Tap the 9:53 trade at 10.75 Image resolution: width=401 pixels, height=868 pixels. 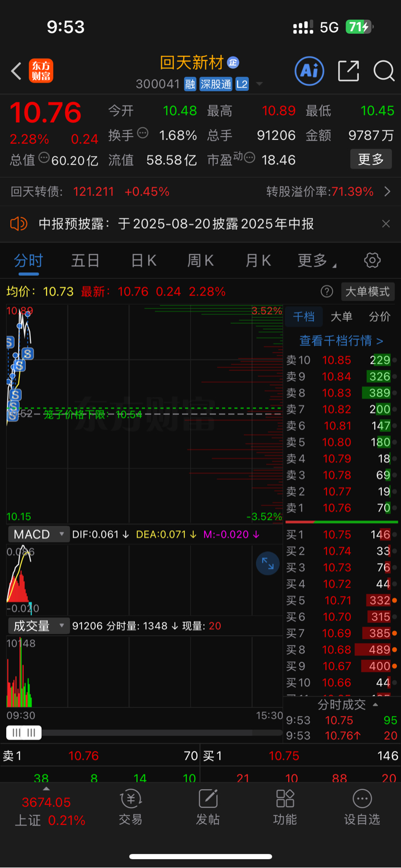click(x=341, y=720)
